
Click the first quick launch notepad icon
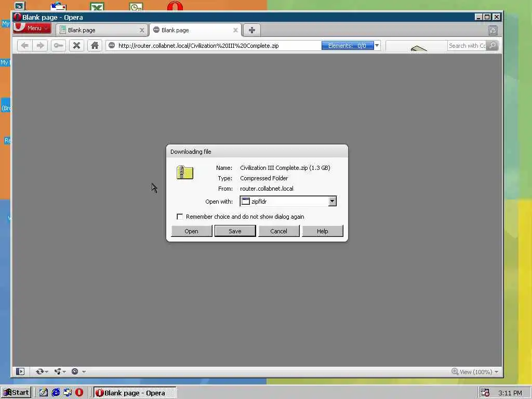(x=44, y=393)
